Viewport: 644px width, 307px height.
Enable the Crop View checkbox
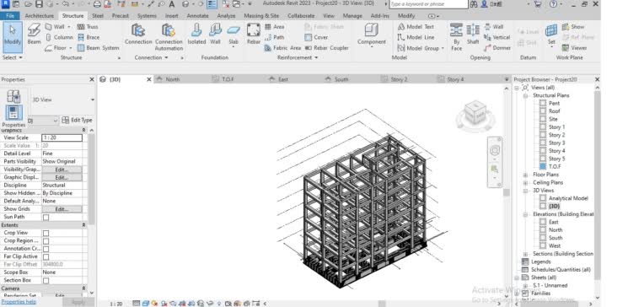click(x=46, y=233)
